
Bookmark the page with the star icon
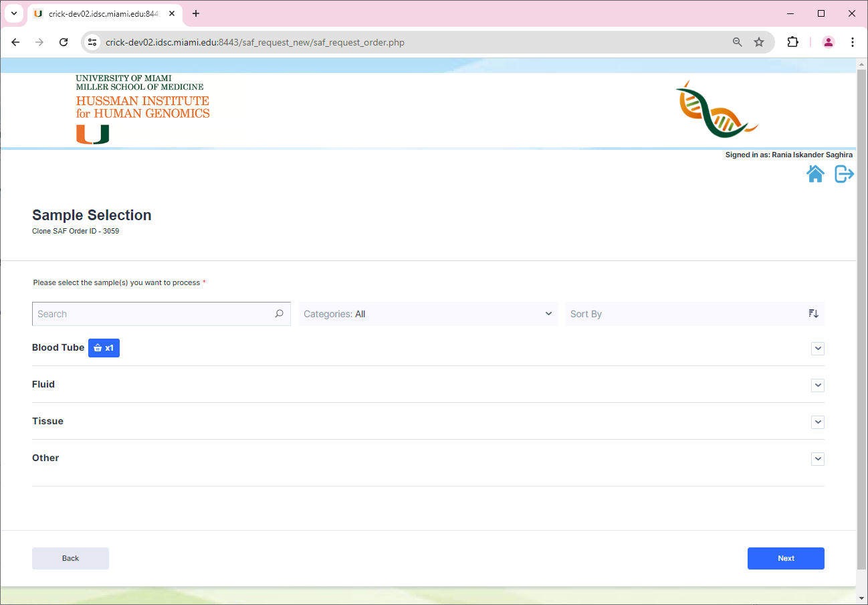pos(759,41)
